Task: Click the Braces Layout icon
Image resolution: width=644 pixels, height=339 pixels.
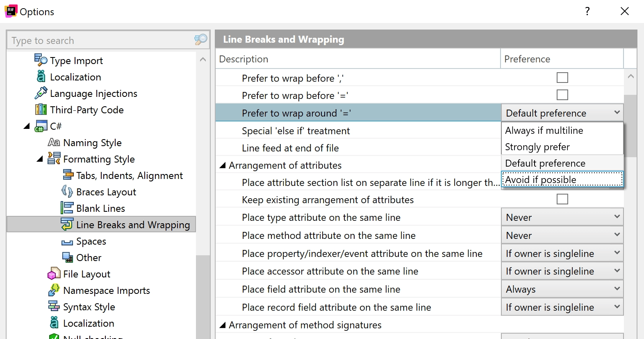Action: 67,192
